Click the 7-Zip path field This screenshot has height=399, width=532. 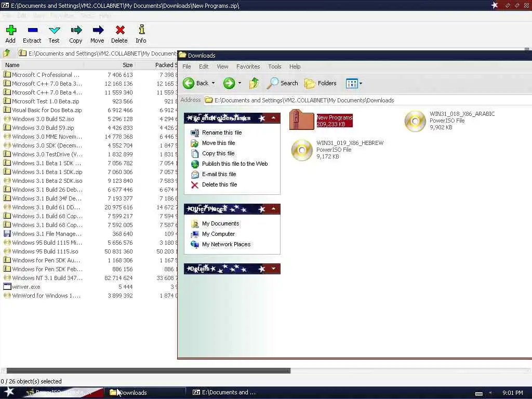click(x=97, y=54)
